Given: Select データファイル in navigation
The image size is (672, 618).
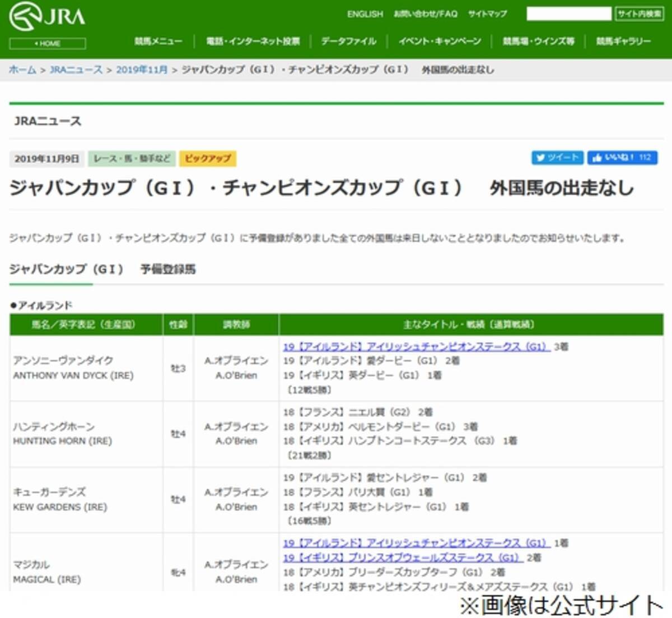Looking at the screenshot, I should click(348, 41).
